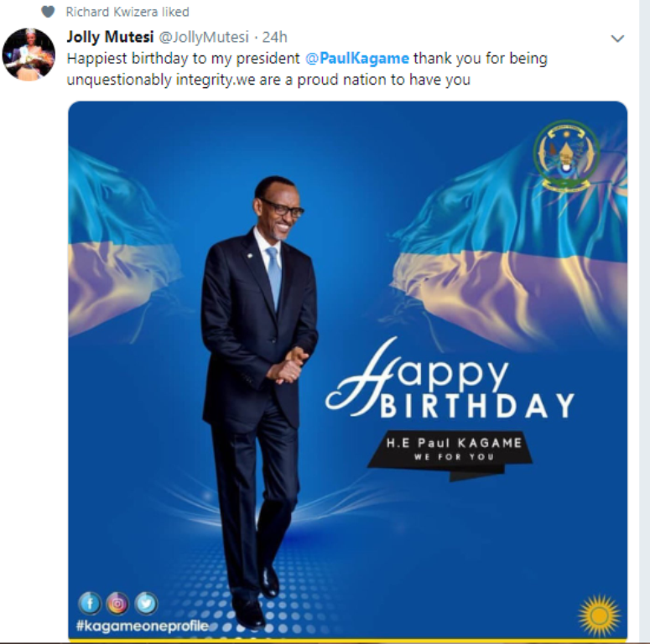The image size is (650, 644).
Task: Click the H.E Paul KAGAME black banner
Action: pos(450,455)
